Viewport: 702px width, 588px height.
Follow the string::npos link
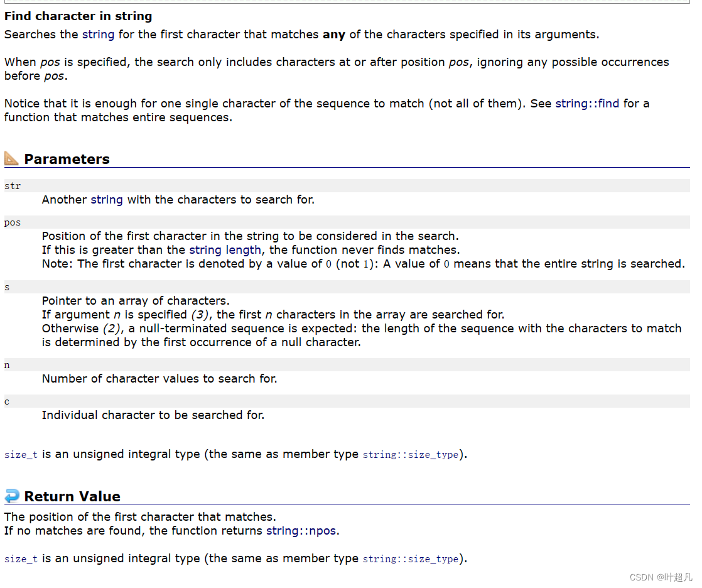(x=301, y=531)
